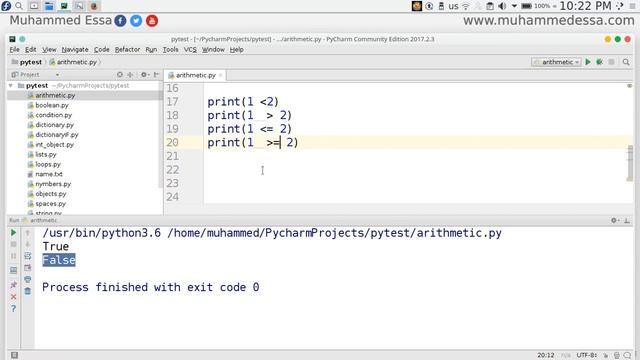The image size is (640, 360).
Task: Click restore layout icon in Run panel
Action: point(13,270)
